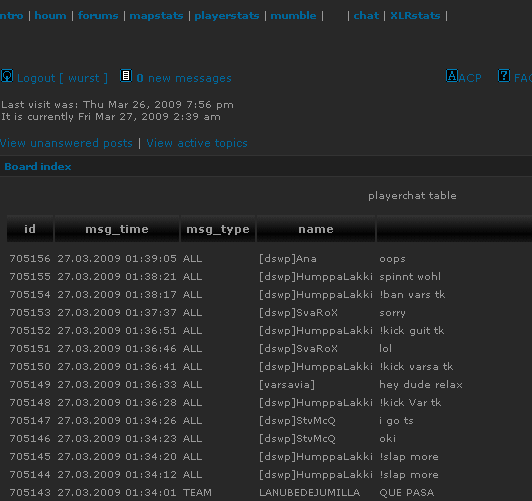Open the messages icon next to new messages

point(126,76)
